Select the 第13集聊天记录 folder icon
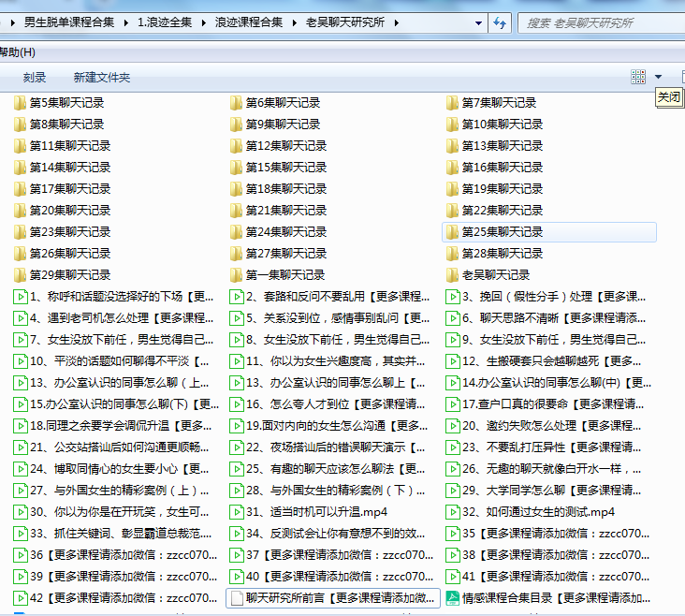This screenshot has height=616, width=685. coord(452,146)
